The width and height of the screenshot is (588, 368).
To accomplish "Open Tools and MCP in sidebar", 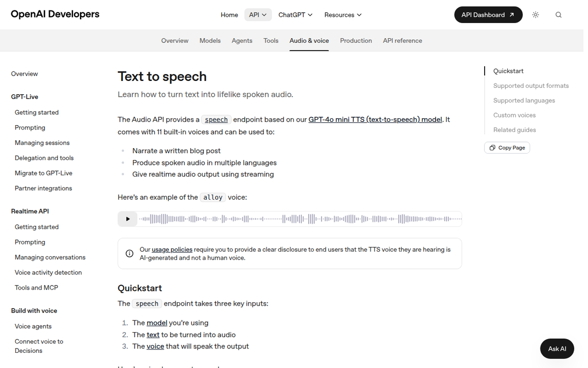I will point(36,288).
